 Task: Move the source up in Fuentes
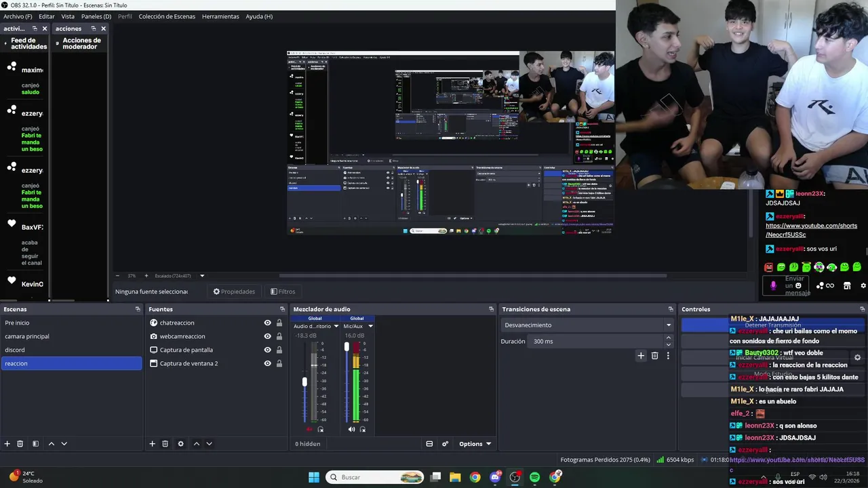click(196, 444)
